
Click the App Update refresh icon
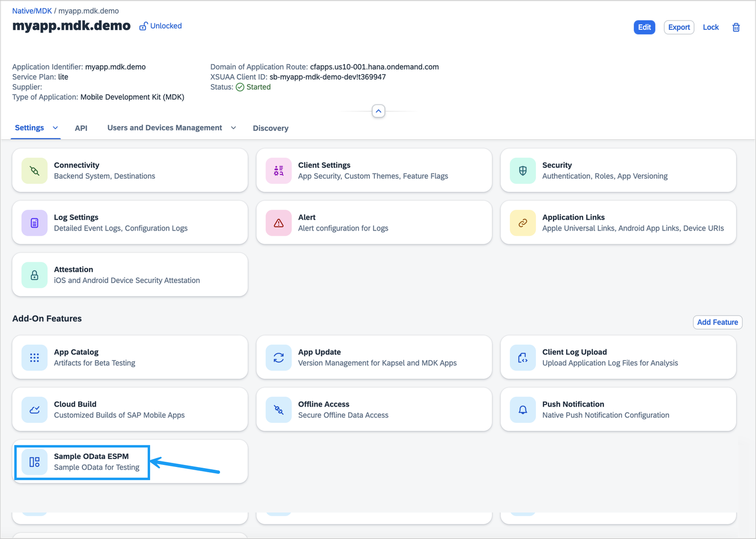(x=279, y=358)
